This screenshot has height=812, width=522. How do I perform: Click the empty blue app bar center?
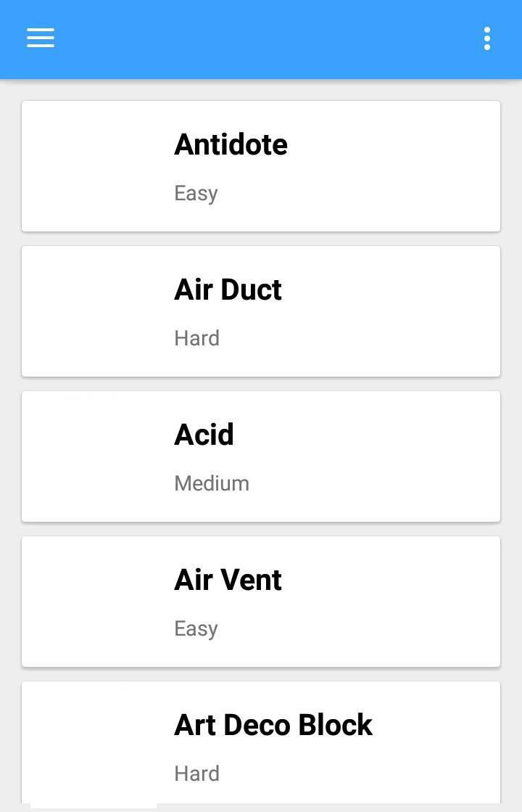click(261, 38)
